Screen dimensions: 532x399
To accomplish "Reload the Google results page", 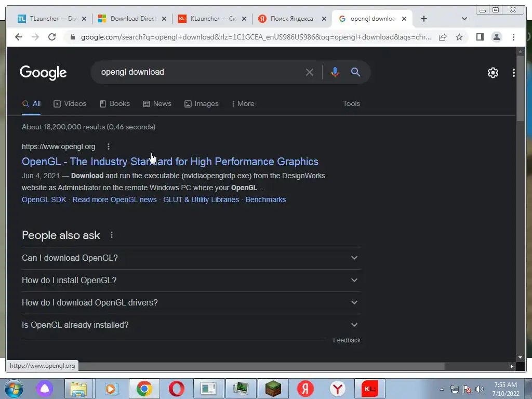I will point(52,37).
